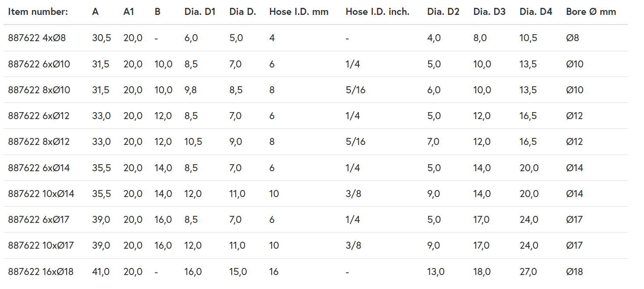Screen dimensions: 644x289
Task: Click the "Dia D." column header
Action: [243, 12]
